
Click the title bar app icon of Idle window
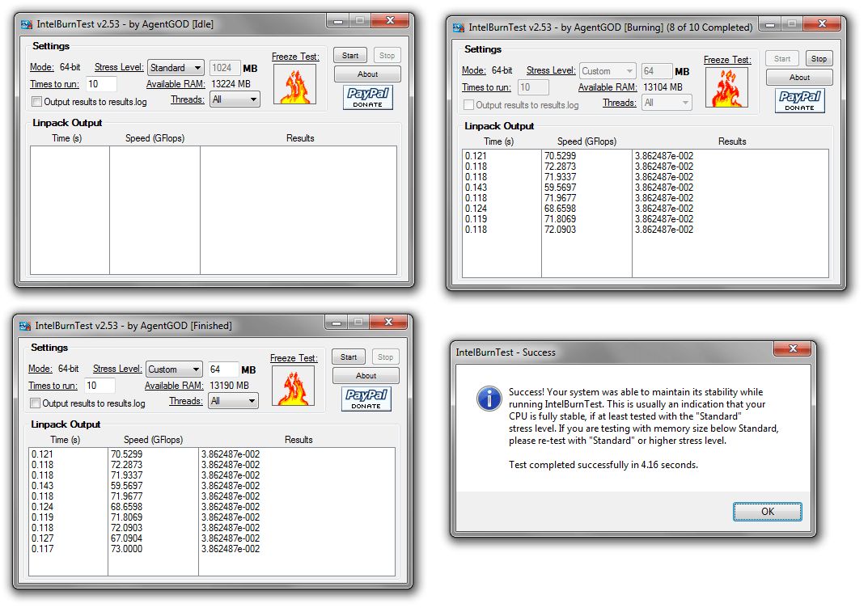26,24
